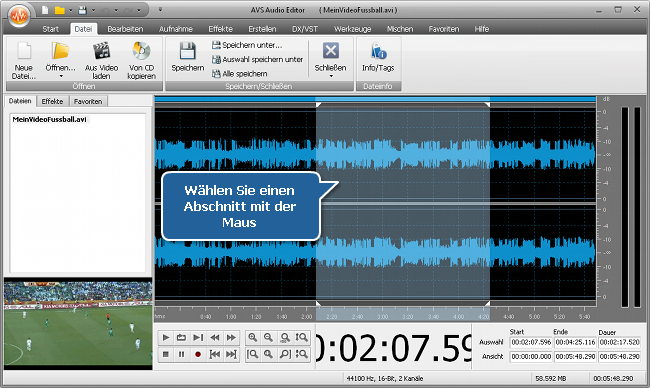Switch to the Erstellen ribbon tab
Viewport: 650px width, 388px height.
[262, 29]
